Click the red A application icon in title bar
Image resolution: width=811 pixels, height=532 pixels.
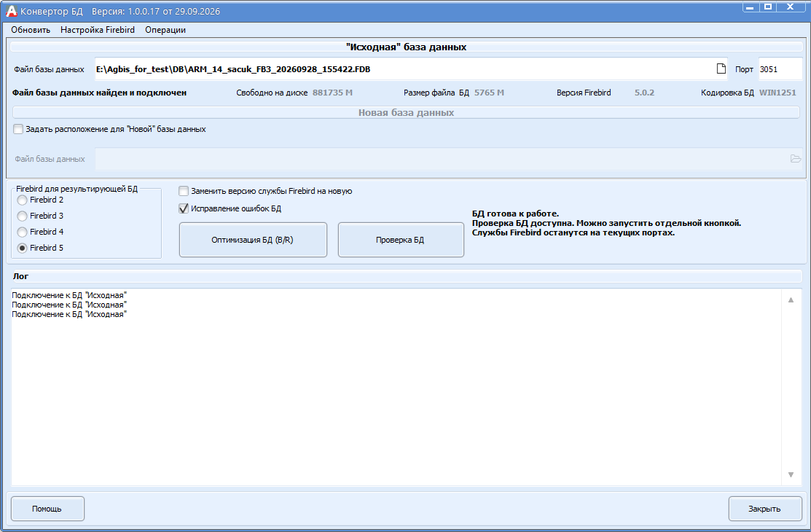coord(11,11)
